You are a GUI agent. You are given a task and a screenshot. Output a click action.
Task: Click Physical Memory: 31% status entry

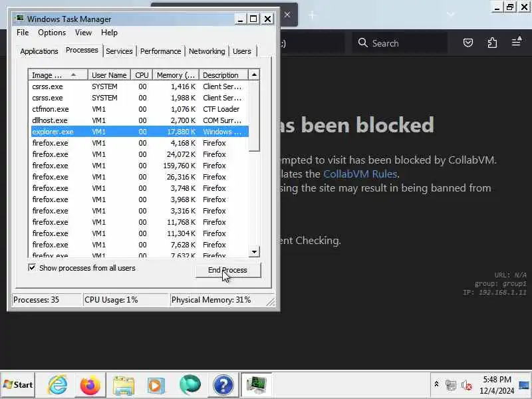tap(218, 300)
